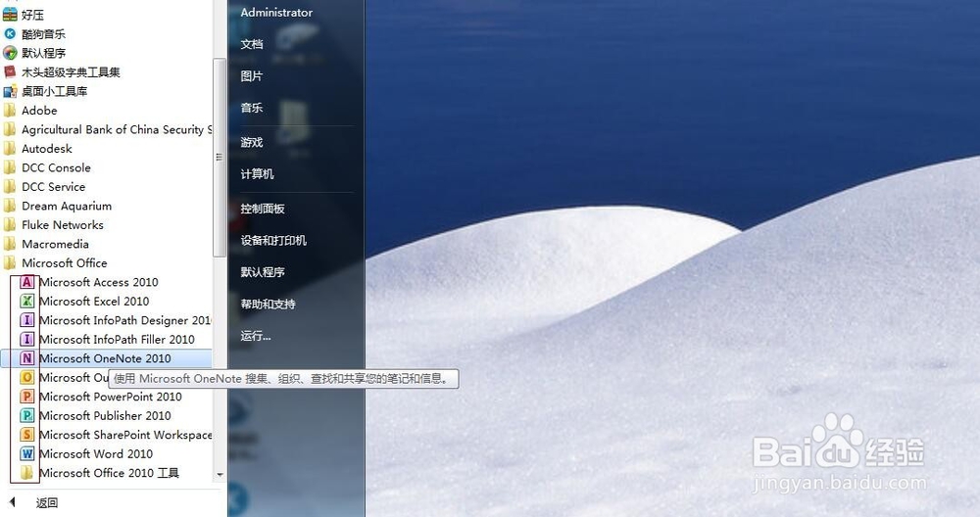Click the OneNote 2010 purple N icon
This screenshot has height=517, width=980.
[26, 358]
